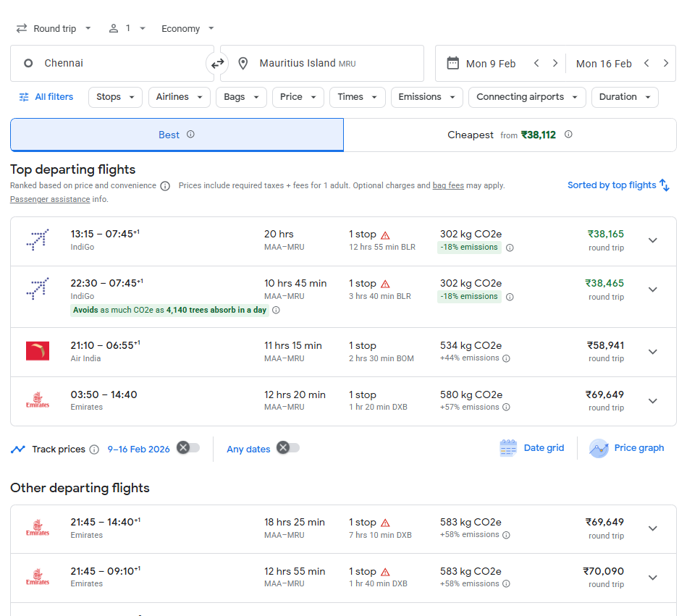The height and width of the screenshot is (616, 700).
Task: Open the Stops filter dropdown
Action: [x=114, y=96]
